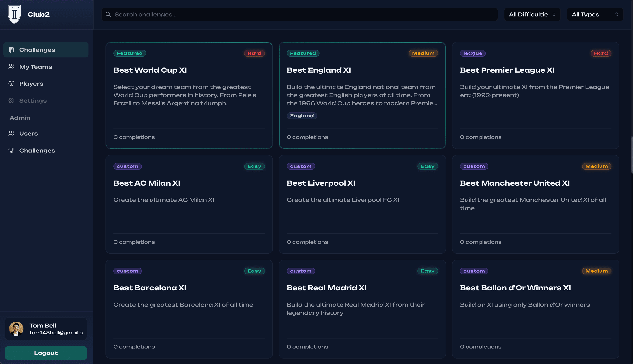The height and width of the screenshot is (364, 633).
Task: Click the Medium badge on Best England XI
Action: 423,53
